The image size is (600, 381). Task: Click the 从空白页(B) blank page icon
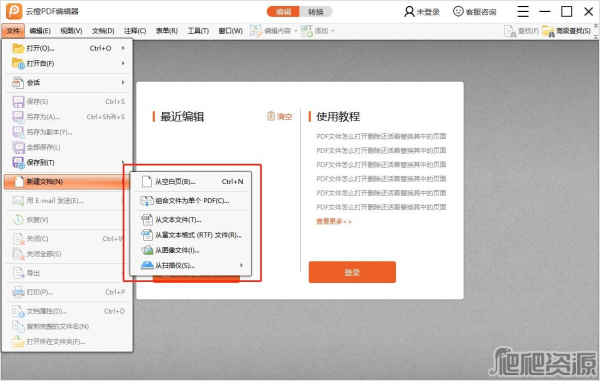point(147,181)
